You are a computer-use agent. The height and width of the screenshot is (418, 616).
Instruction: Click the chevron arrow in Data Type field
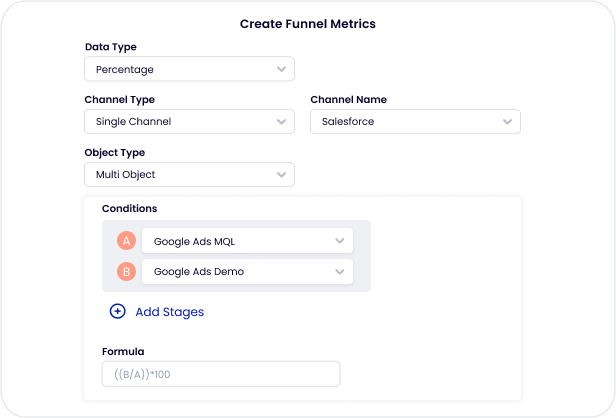click(x=281, y=69)
